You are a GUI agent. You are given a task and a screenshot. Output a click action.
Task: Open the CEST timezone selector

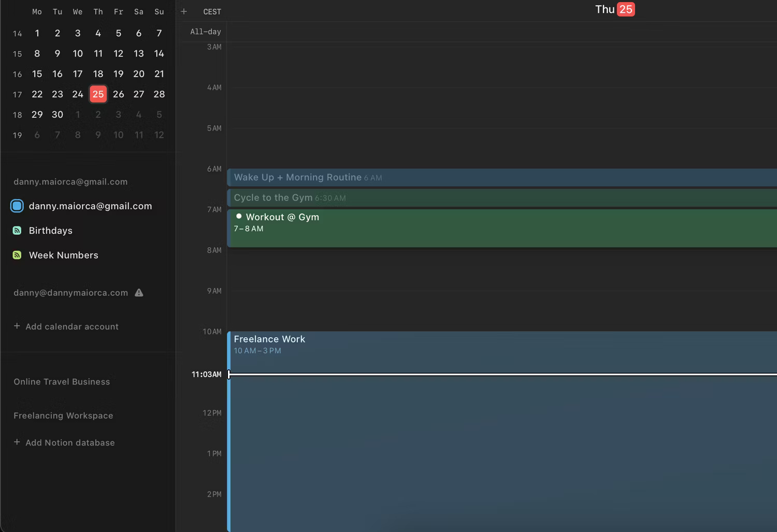[x=212, y=11]
